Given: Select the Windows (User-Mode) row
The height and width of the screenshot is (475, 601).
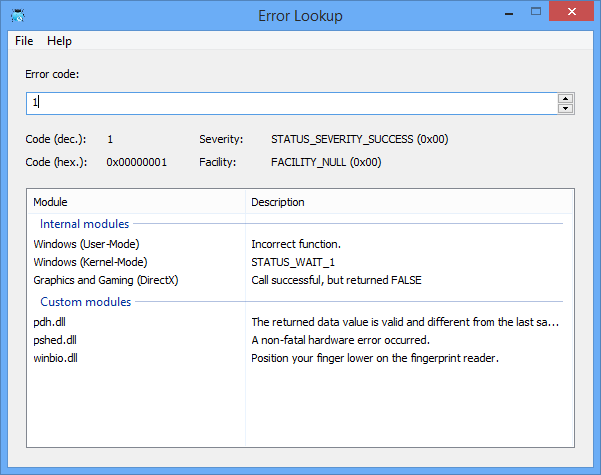Looking at the screenshot, I should [300, 244].
